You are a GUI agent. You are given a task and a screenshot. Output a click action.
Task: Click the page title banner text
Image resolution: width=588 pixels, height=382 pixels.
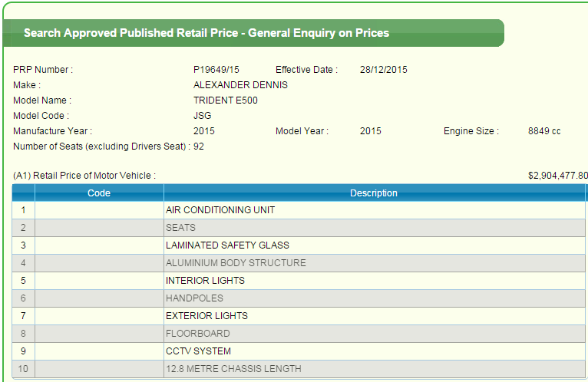(206, 33)
